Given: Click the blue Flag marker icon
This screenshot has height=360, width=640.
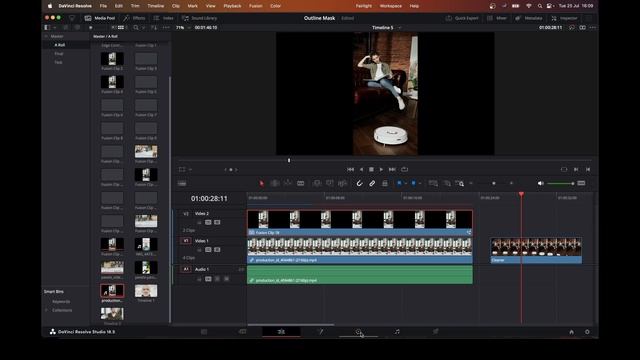Looking at the screenshot, I should 399,184.
